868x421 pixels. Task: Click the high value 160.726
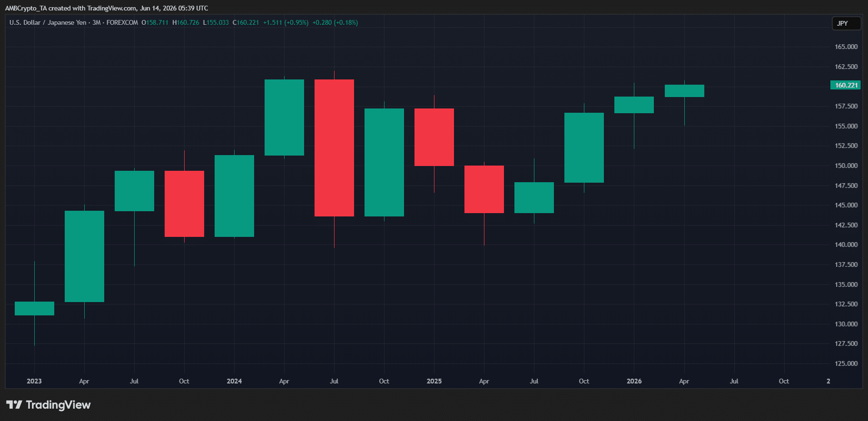[188, 22]
